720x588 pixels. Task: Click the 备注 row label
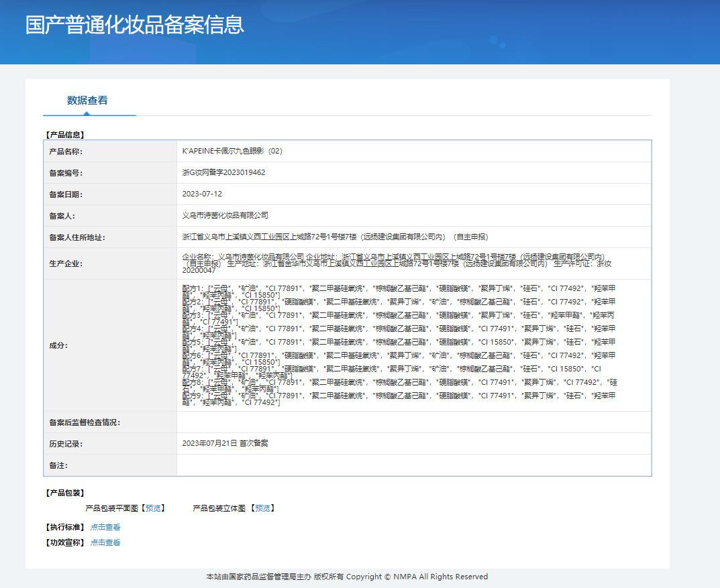[x=58, y=465]
